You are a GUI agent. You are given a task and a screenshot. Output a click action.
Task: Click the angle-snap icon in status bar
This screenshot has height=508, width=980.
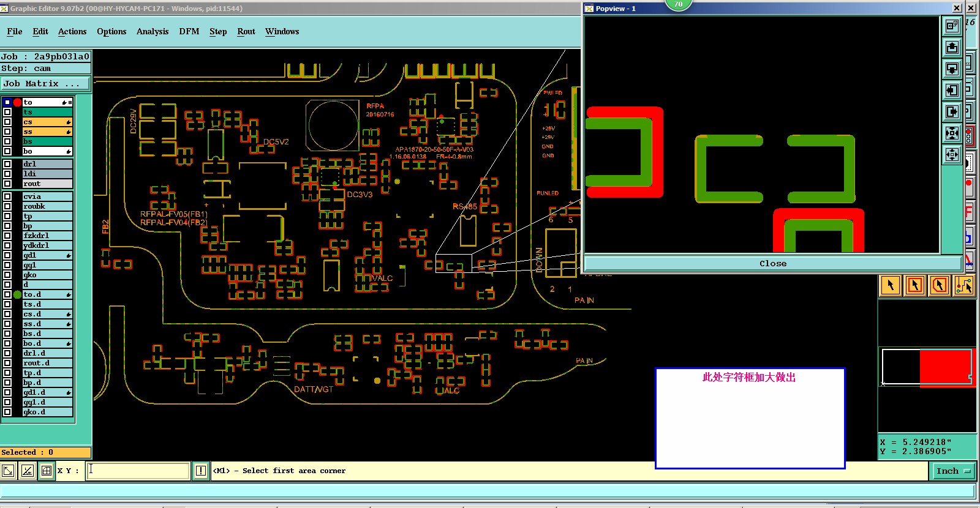coord(28,471)
